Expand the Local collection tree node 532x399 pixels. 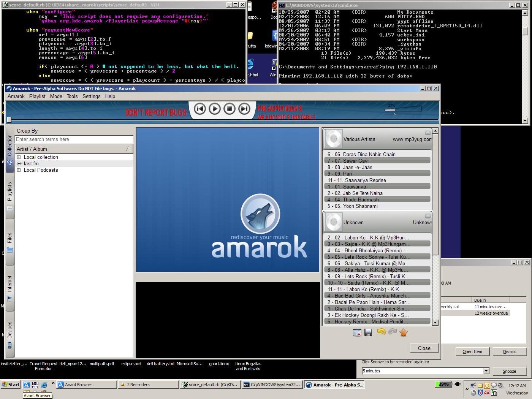(19, 157)
